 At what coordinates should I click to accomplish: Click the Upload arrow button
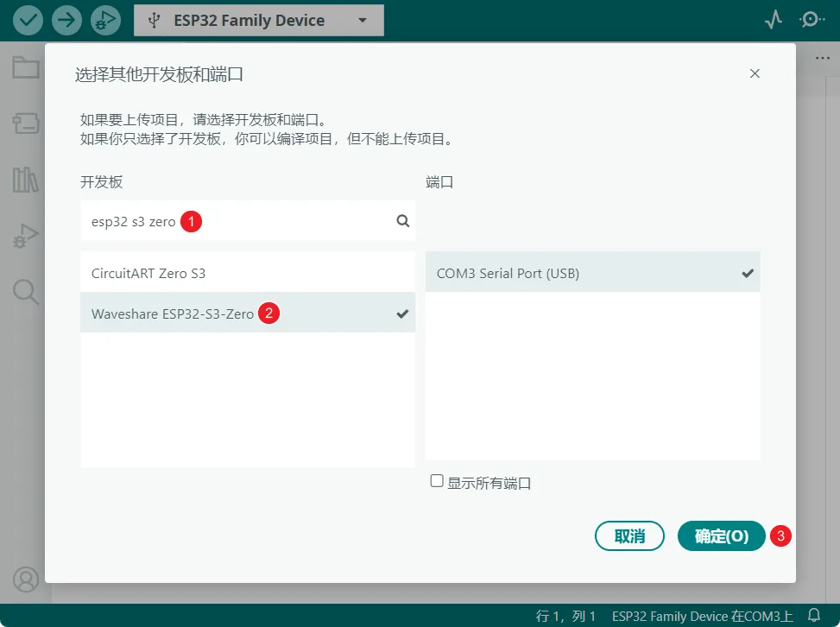[66, 21]
